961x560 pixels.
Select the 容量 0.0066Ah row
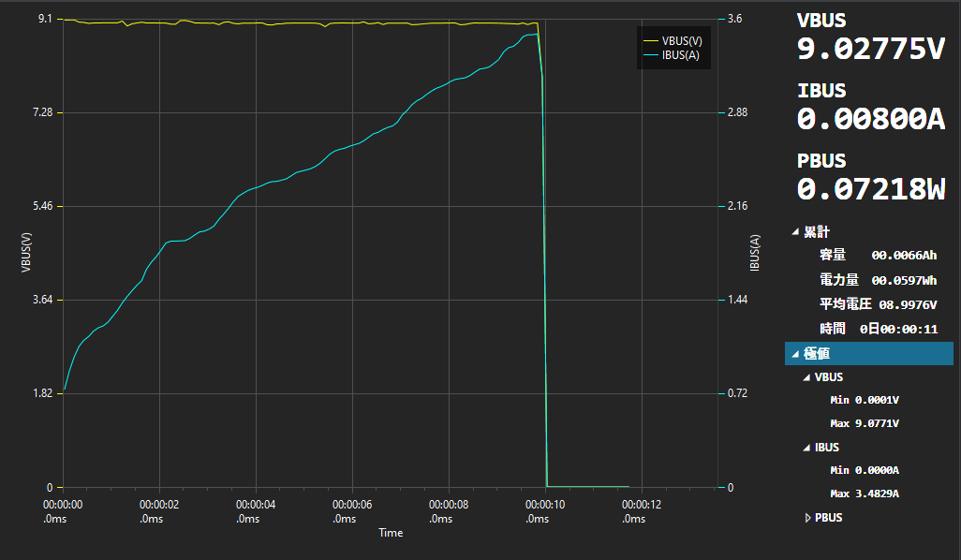point(877,255)
